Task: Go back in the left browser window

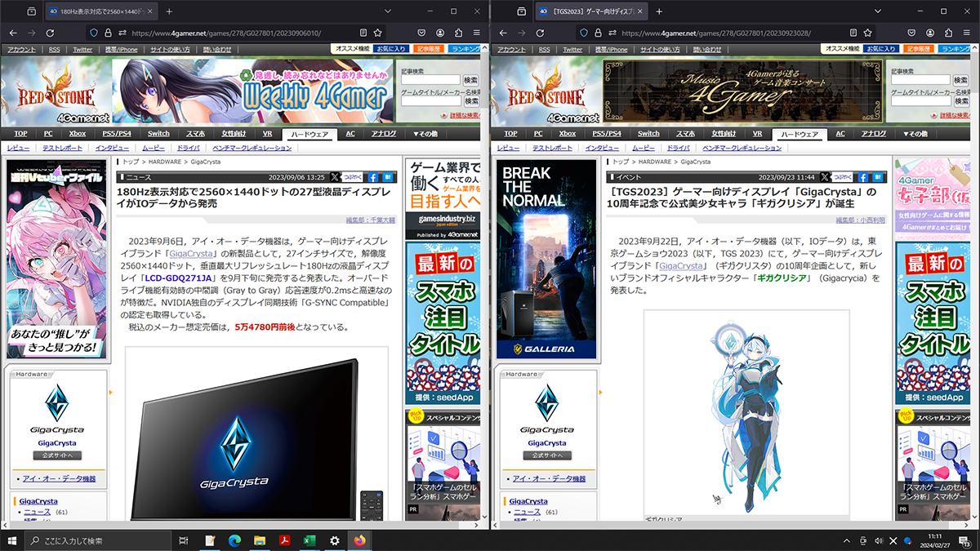Action: [11, 33]
